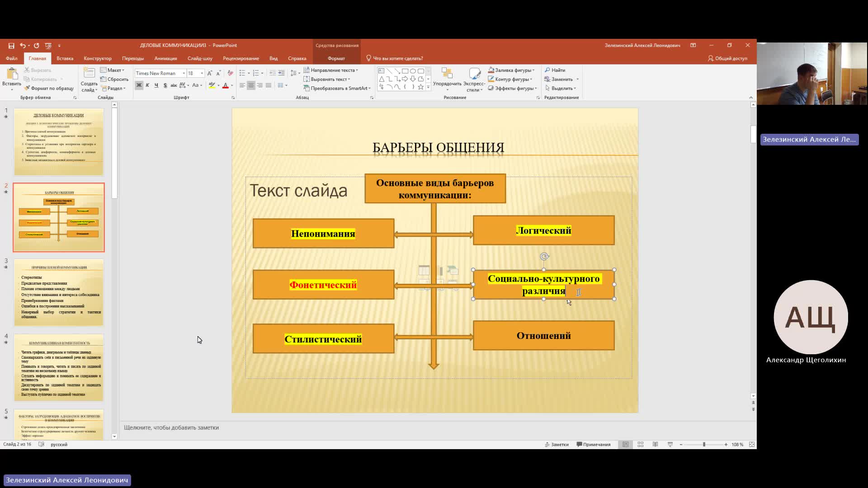The image size is (868, 488).
Task: Open the Times New Roman font dropdown
Action: click(x=184, y=73)
